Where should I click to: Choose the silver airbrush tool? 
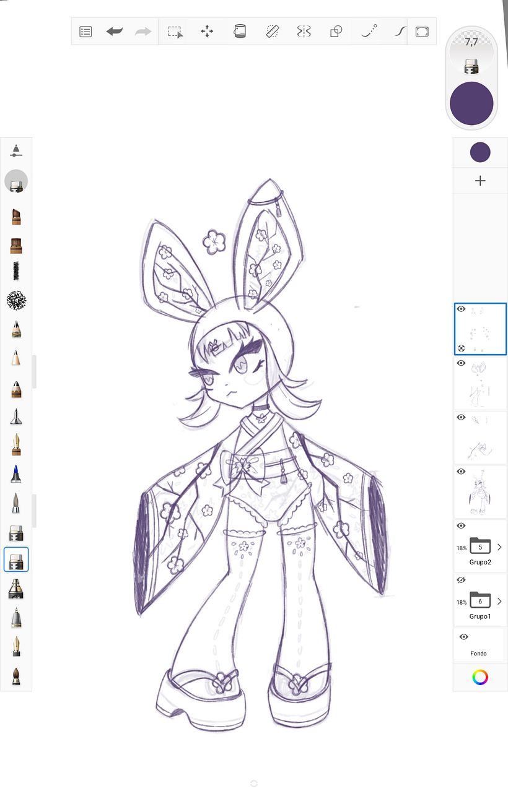16,417
